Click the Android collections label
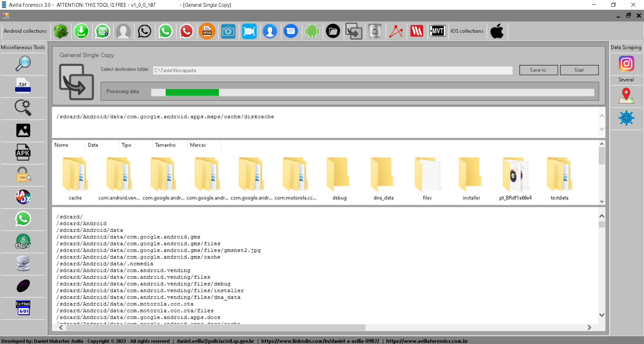Image resolution: width=644 pixels, height=344 pixels. [x=25, y=31]
